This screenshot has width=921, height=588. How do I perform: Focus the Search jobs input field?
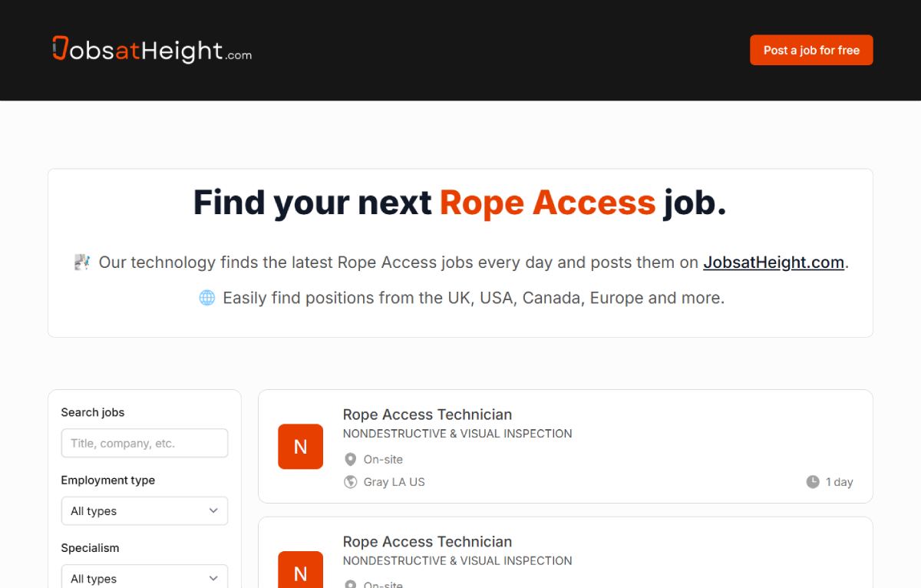(144, 443)
